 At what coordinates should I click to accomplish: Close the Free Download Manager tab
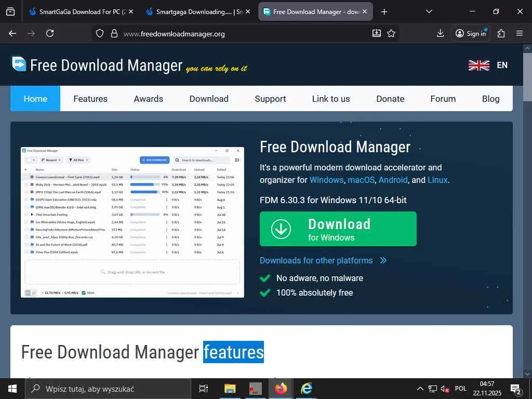click(365, 11)
